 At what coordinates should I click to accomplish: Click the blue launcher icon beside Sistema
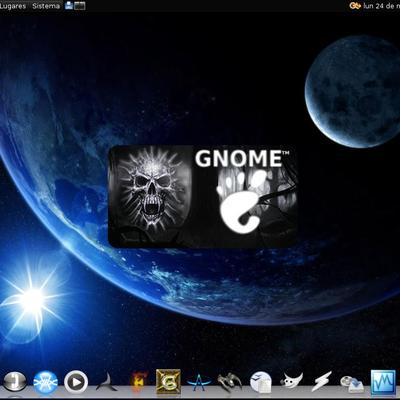click(69, 5)
